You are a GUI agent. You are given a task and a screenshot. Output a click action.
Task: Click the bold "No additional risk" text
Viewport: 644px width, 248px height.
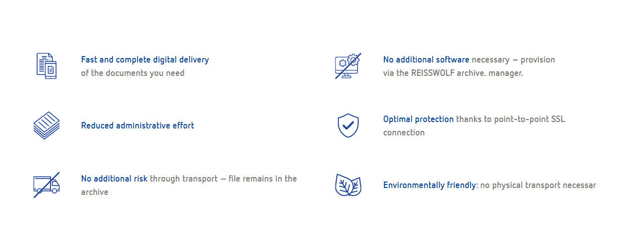(114, 179)
